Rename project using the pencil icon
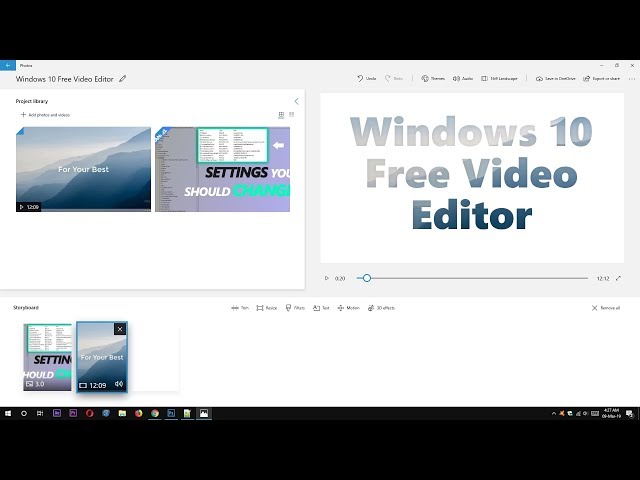Screen dimensions: 640x480 pos(122,79)
